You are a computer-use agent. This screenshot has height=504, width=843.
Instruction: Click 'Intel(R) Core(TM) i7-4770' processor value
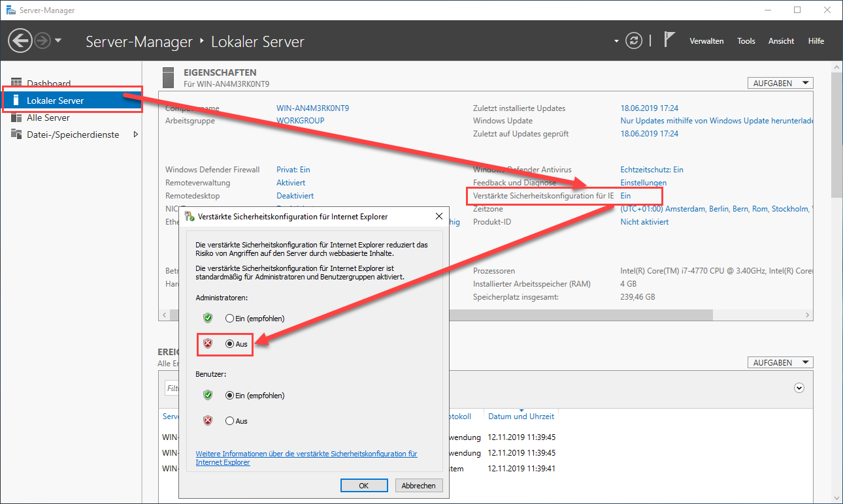[716, 271]
